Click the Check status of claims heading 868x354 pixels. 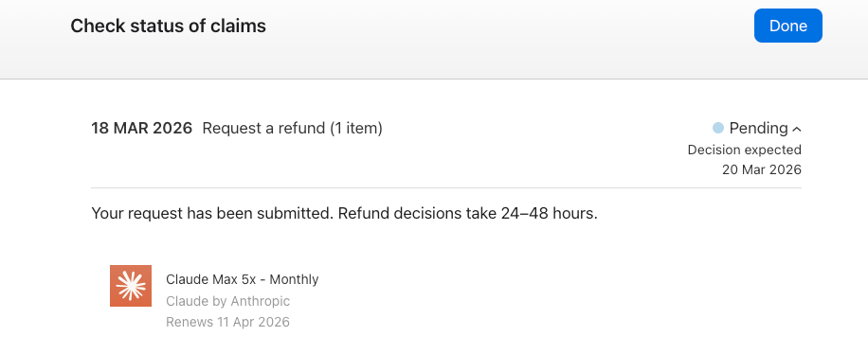tap(169, 26)
